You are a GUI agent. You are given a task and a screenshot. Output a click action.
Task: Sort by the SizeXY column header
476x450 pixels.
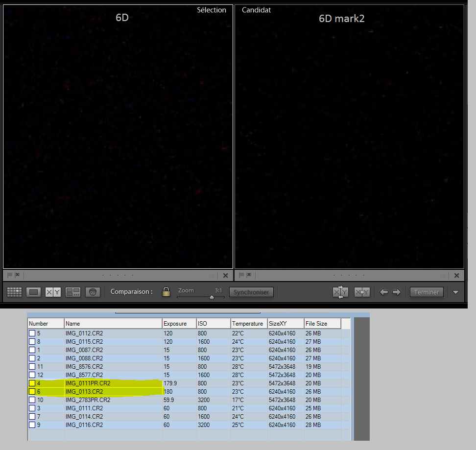pyautogui.click(x=286, y=324)
